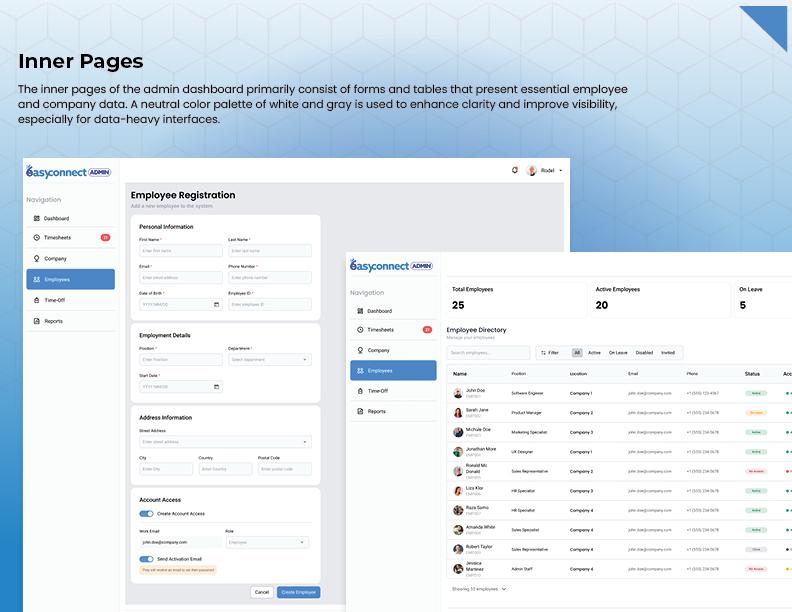
Task: Turn off the Send Activation Email toggle
Action: 146,559
